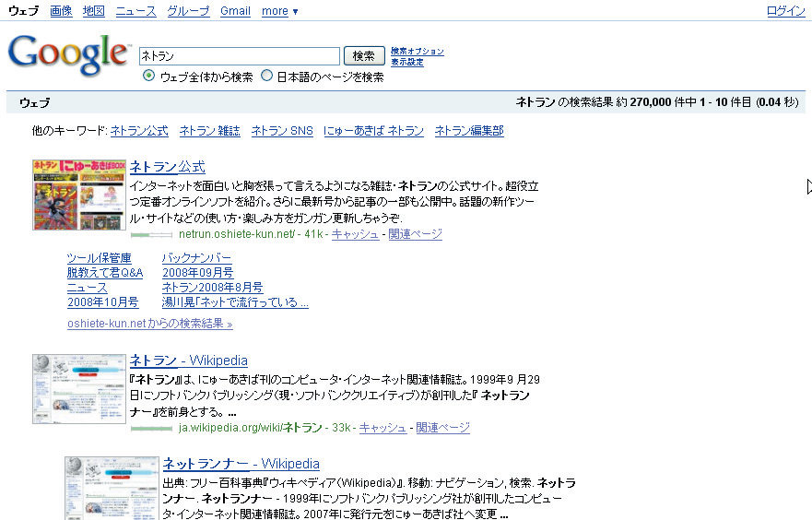Screen dimensions: 812x520
Task: Click related keyword ネトラン編集部
Action: click(x=469, y=131)
